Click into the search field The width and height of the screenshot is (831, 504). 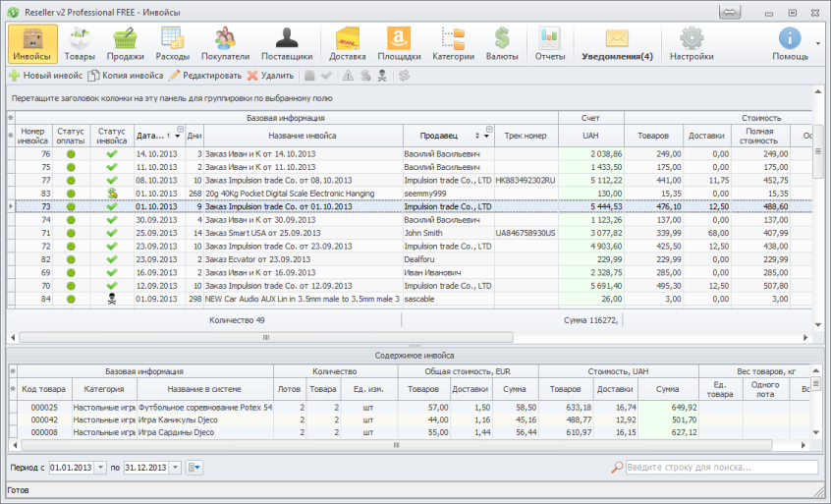coord(720,468)
